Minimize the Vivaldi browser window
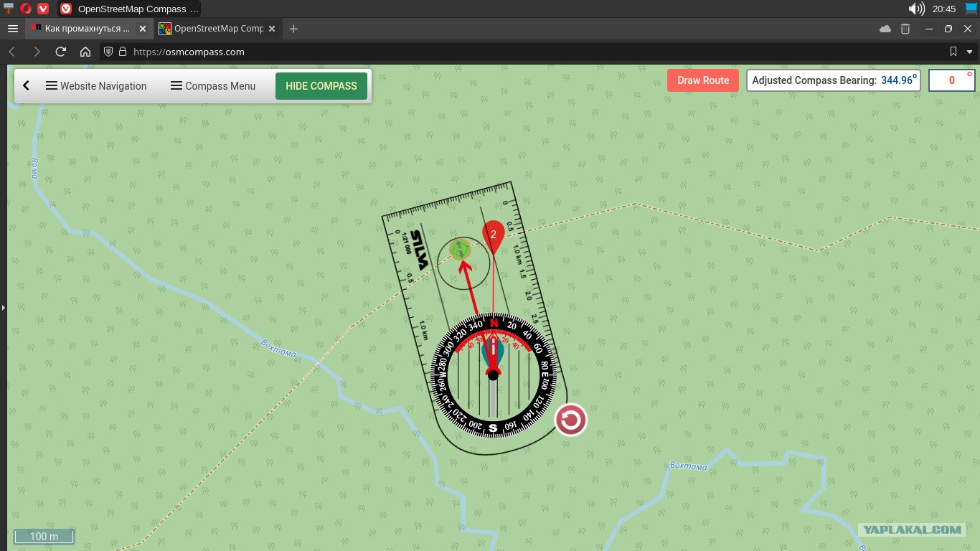Screen dimensions: 980x551 coord(930,29)
